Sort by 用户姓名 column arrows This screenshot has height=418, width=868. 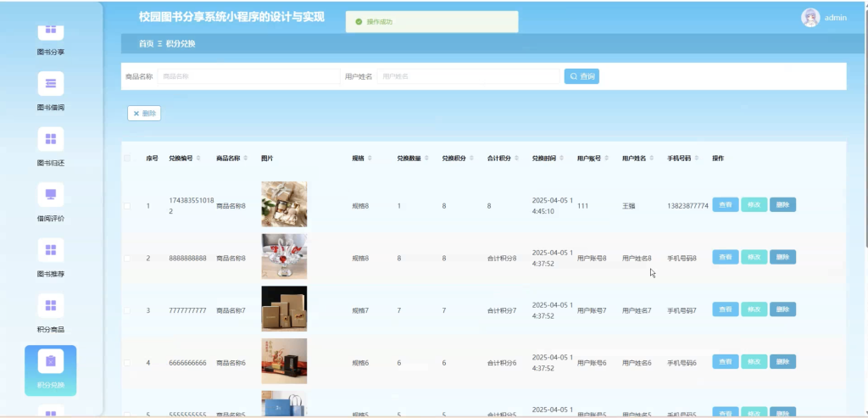[652, 159]
